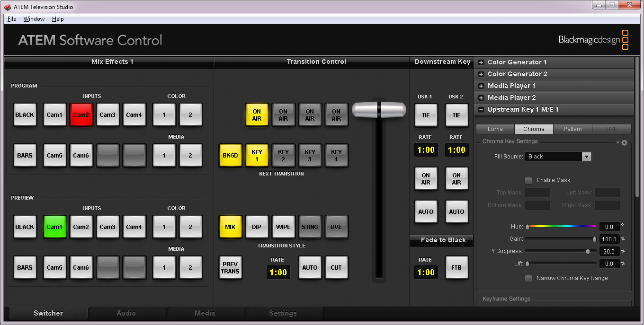Select Media 2 on Preview bus
Screen dimensions: 644x325
click(x=190, y=268)
